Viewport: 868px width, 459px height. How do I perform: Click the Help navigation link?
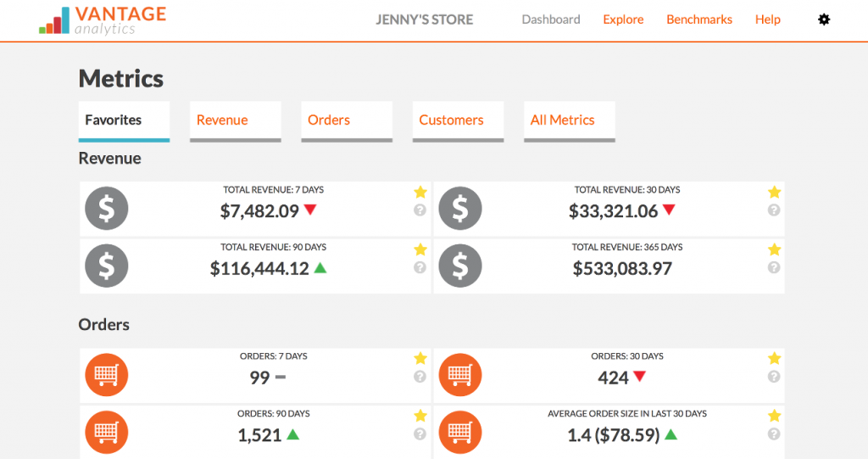point(768,20)
